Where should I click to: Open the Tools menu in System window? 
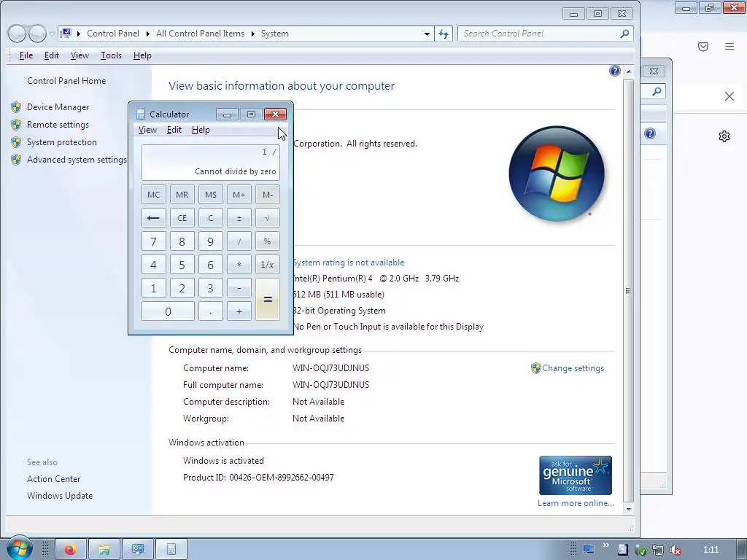pyautogui.click(x=111, y=55)
